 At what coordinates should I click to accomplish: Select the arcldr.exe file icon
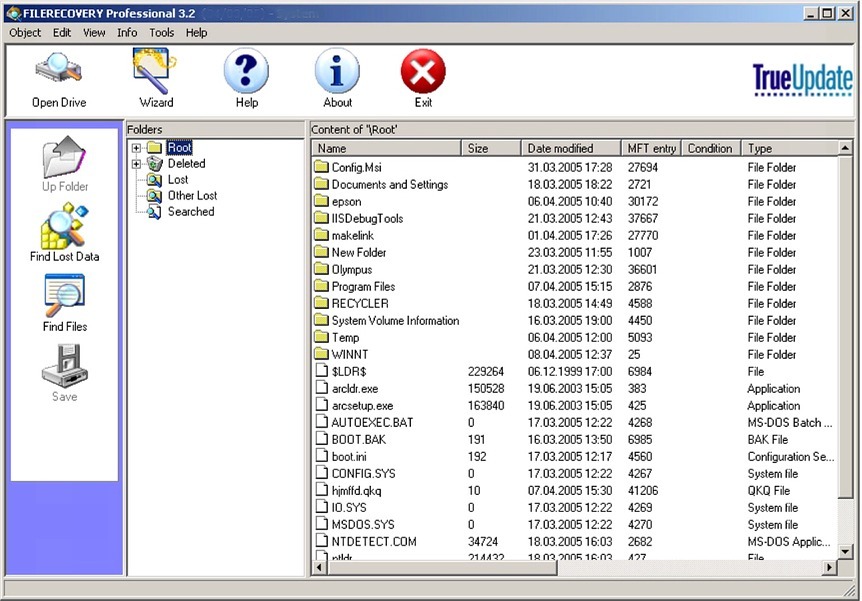tap(322, 388)
